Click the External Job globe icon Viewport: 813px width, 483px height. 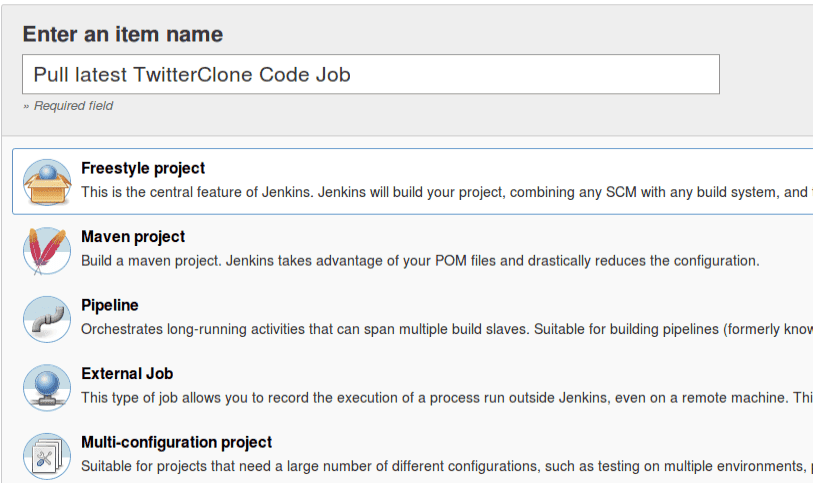point(47,388)
